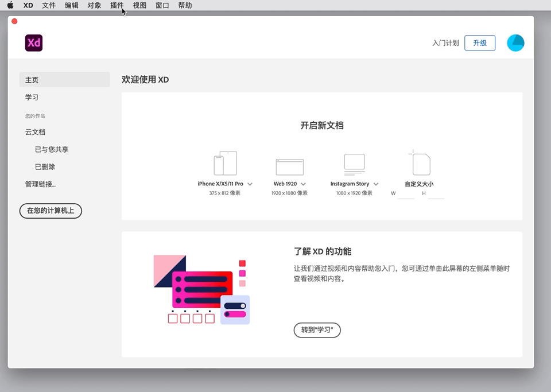Click the 了解 XD 的功能 illustration
The height and width of the screenshot is (392, 551).
[201, 289]
